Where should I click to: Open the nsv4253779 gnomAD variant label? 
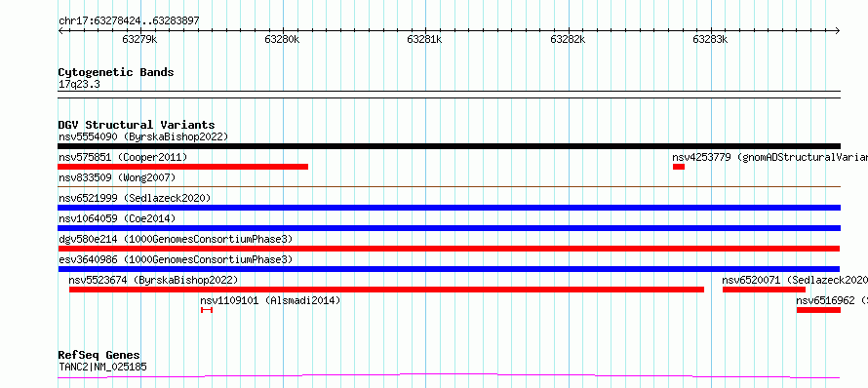tap(770, 158)
